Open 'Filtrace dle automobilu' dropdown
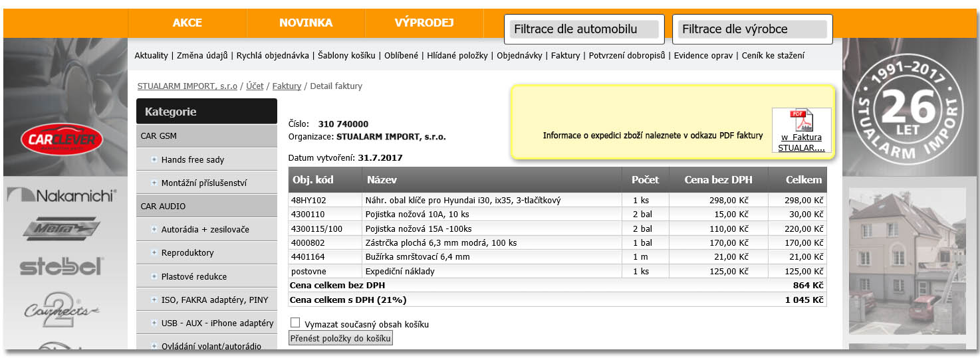 [x=584, y=29]
